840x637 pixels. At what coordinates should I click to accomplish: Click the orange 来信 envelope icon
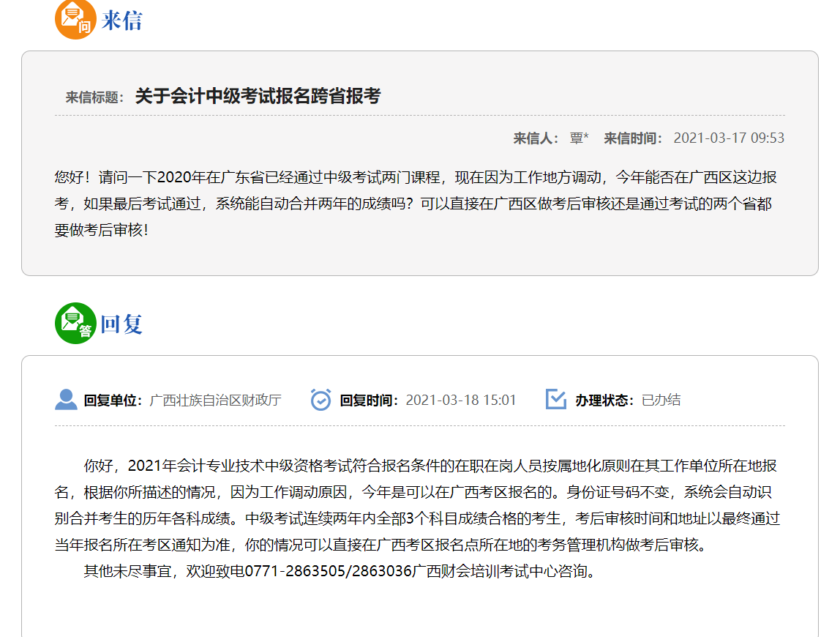[x=75, y=20]
